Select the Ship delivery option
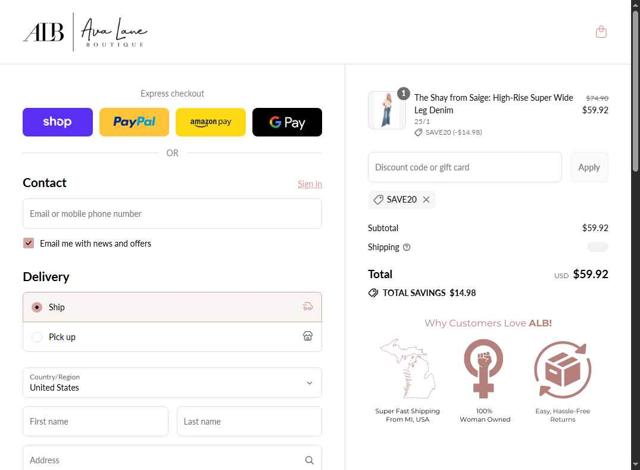 [172, 307]
